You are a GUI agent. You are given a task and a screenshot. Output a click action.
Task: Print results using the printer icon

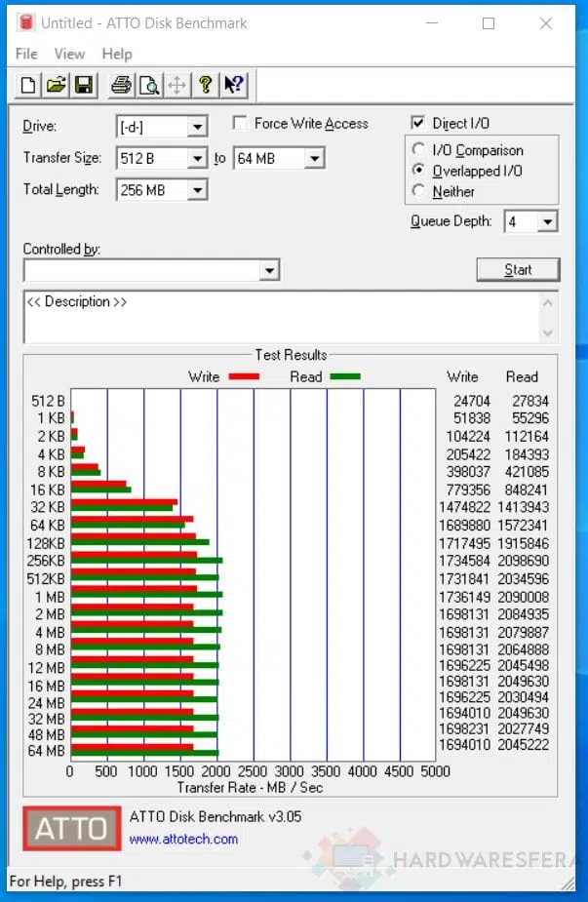[121, 85]
